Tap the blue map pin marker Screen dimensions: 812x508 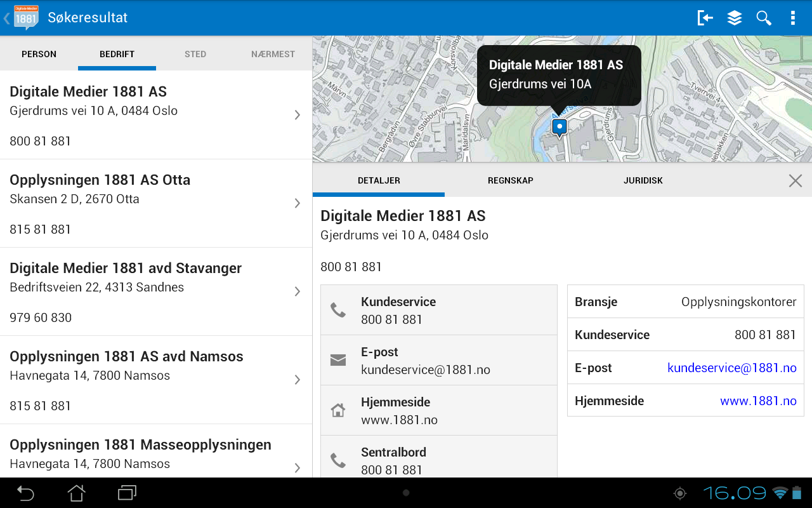(559, 128)
